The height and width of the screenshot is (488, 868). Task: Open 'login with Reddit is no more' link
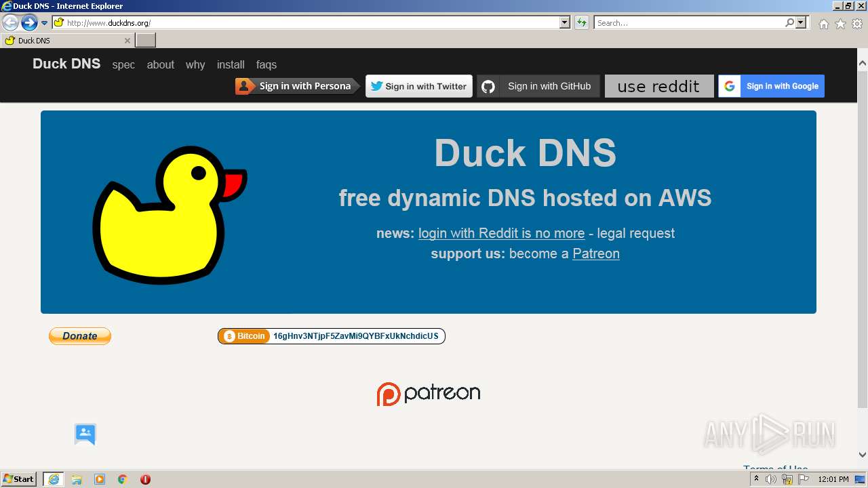[x=501, y=233]
